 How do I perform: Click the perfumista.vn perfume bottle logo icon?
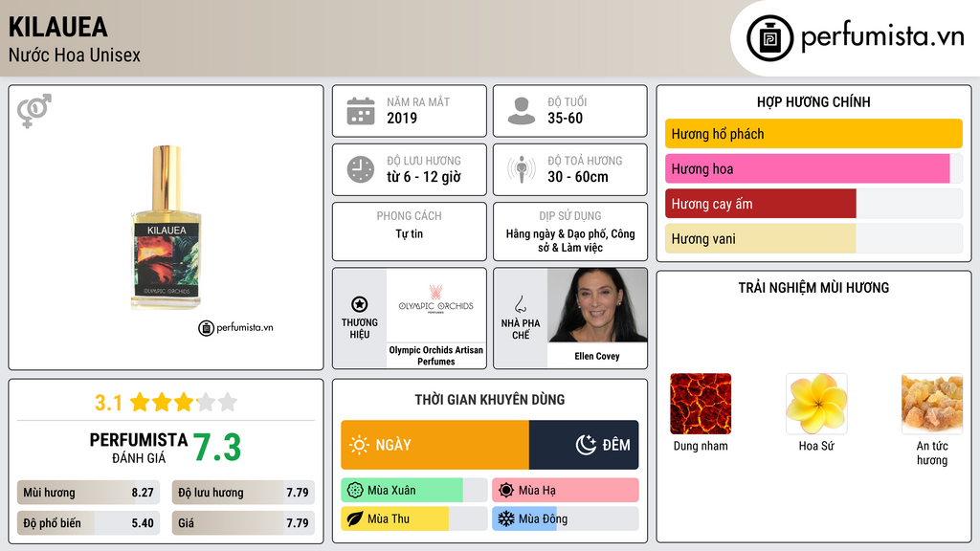769,38
